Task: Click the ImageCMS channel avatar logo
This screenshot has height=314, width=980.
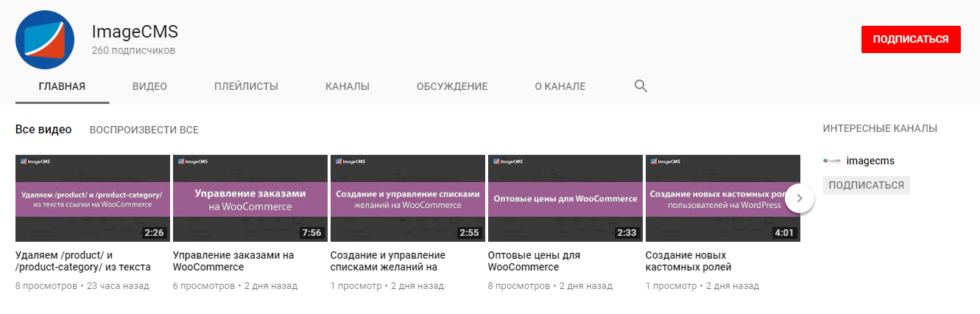Action: (45, 40)
